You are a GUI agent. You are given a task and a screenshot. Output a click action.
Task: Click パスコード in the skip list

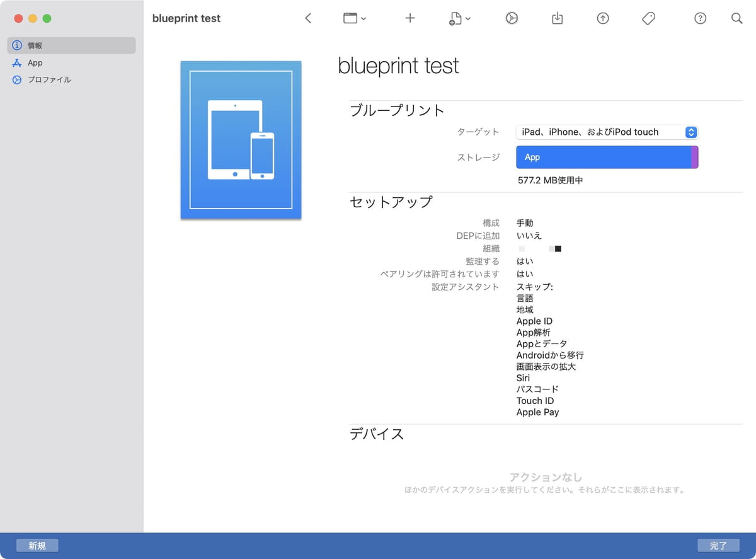click(x=537, y=389)
